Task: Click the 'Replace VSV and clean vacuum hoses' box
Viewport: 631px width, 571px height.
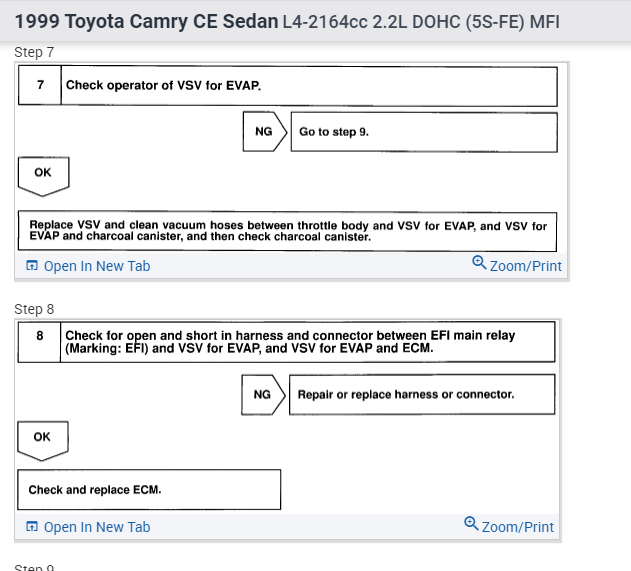Action: point(288,231)
